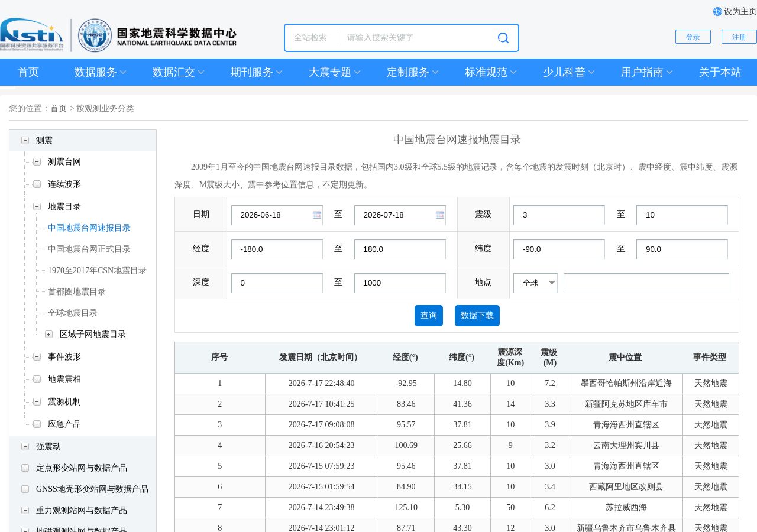The image size is (757, 532).
Task: Click the National Earthquake Data Center logo
Action: point(157,35)
